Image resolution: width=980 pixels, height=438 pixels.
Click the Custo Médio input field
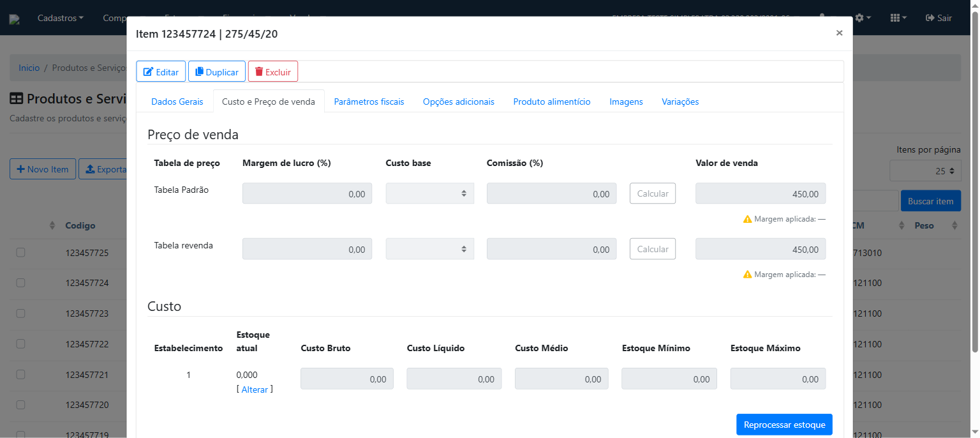(561, 379)
